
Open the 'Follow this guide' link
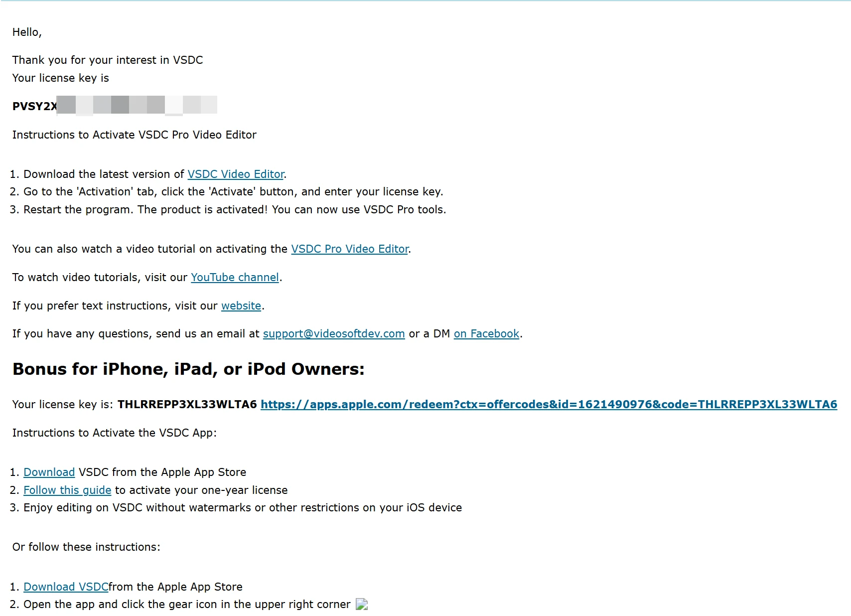coord(67,490)
